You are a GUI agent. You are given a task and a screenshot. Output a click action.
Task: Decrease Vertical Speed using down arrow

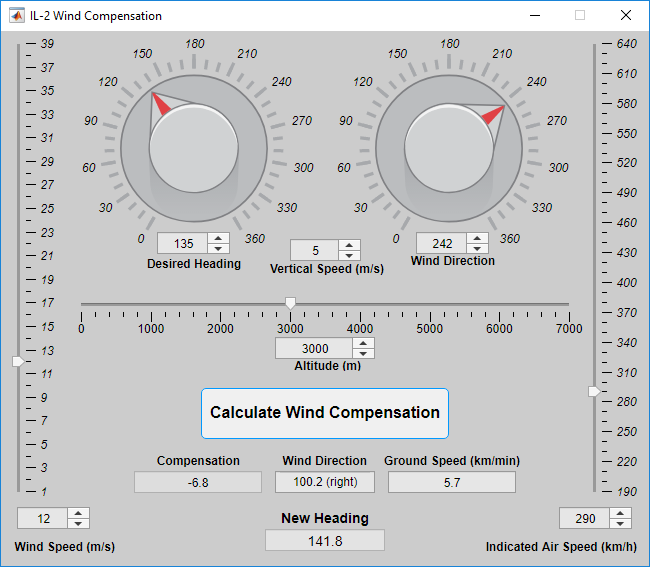(x=349, y=255)
